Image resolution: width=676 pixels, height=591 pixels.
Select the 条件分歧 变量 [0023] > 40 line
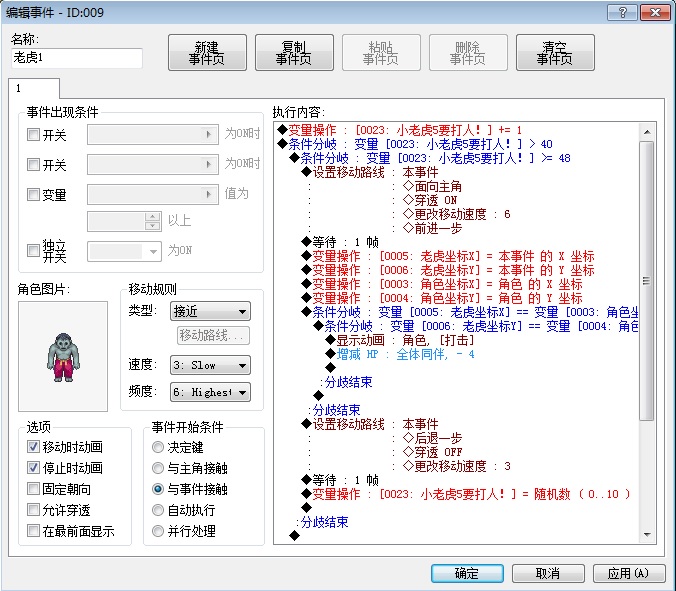(x=415, y=144)
